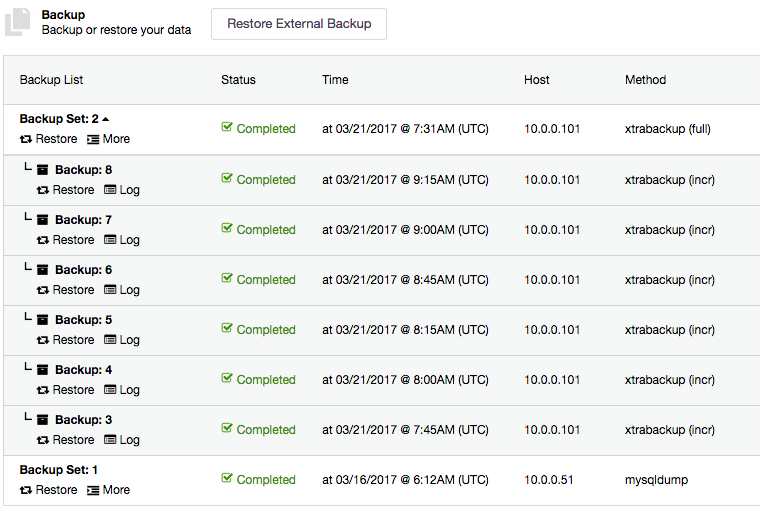Open the Log for Backup 5
Image resolution: width=760 pixels, height=515 pixels.
(x=122, y=340)
